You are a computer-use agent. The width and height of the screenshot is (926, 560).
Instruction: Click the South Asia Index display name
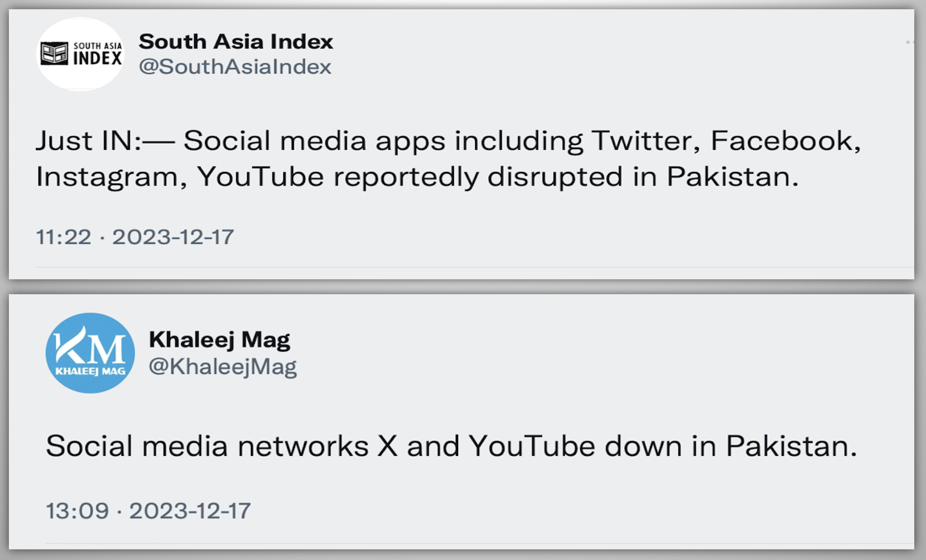click(236, 41)
